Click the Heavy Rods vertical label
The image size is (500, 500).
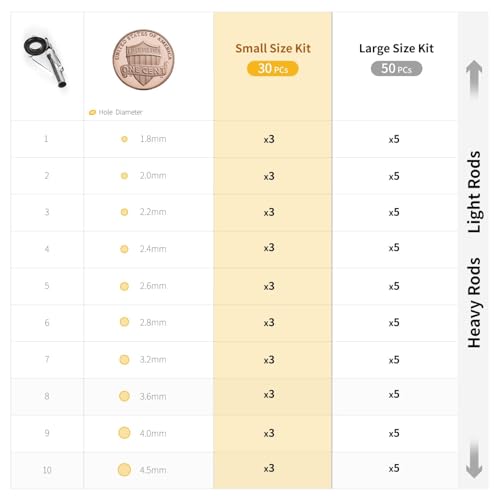click(x=474, y=303)
